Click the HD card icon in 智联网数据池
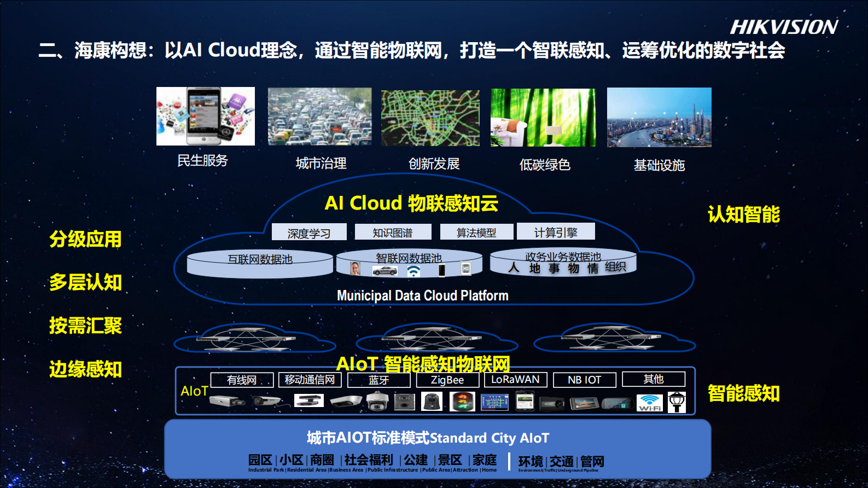 466,269
